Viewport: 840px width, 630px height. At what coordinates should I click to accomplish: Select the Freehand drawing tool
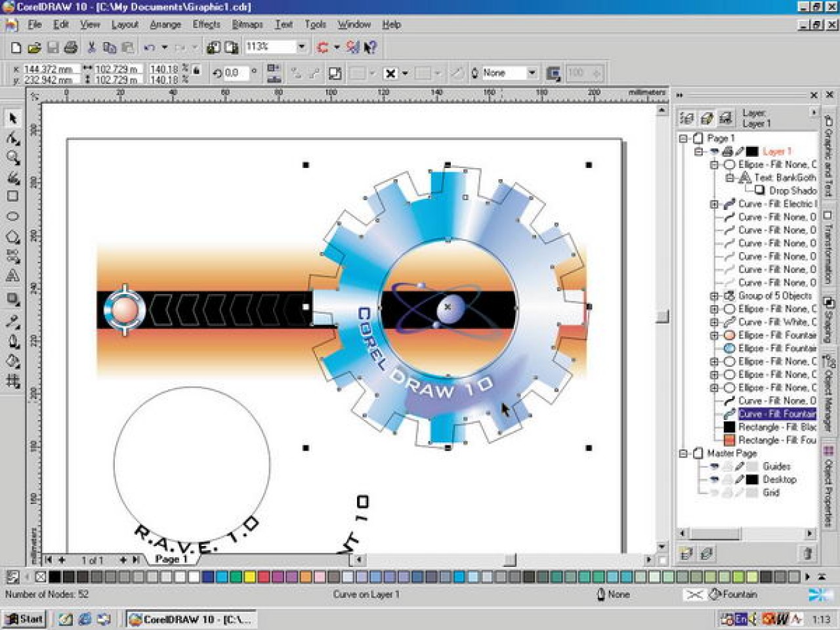(12, 177)
